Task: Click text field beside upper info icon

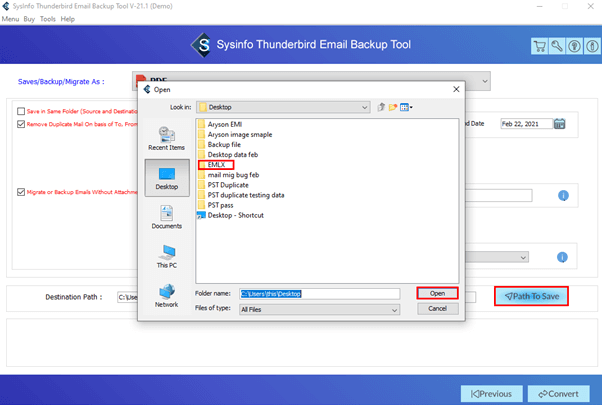Action: pos(499,195)
